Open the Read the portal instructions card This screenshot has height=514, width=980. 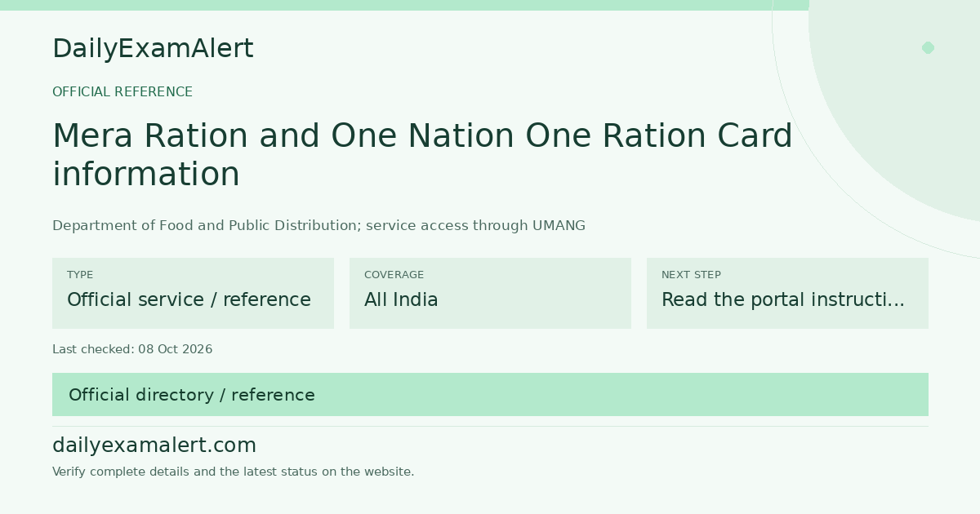pos(787,293)
